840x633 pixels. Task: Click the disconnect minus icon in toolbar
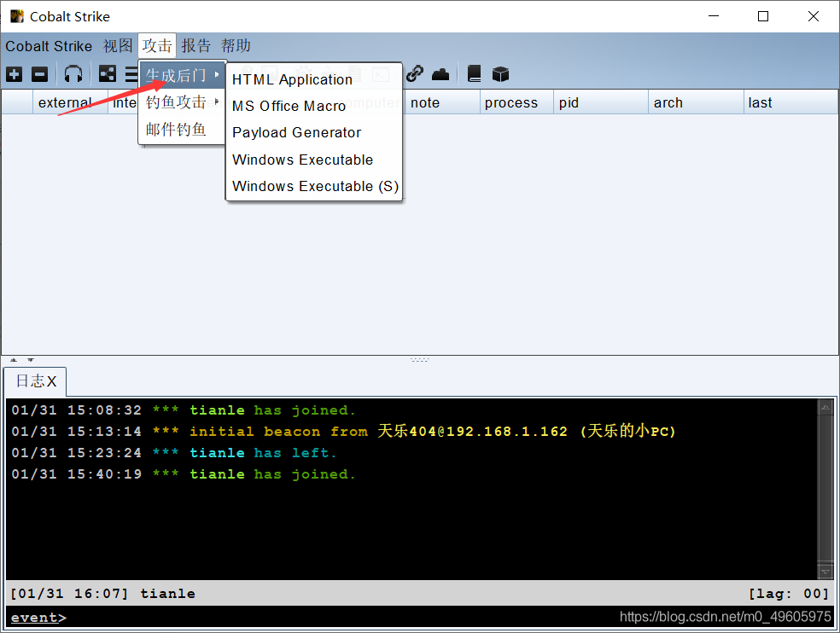click(x=39, y=74)
